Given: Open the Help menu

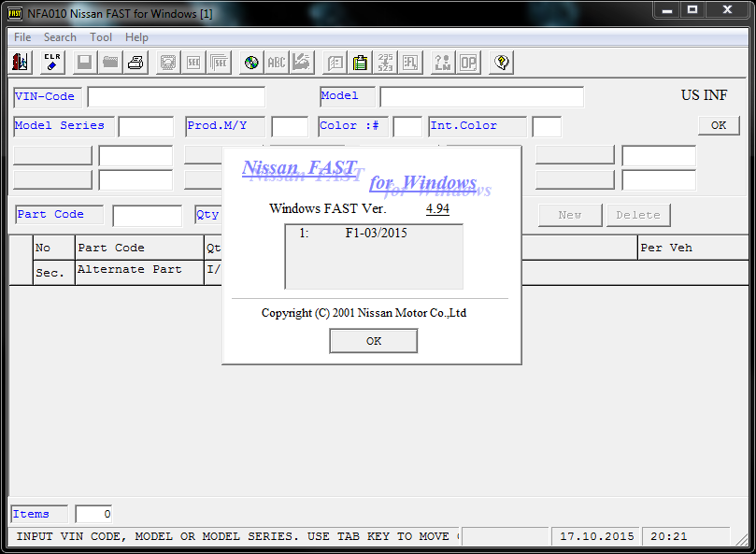Looking at the screenshot, I should [x=137, y=37].
